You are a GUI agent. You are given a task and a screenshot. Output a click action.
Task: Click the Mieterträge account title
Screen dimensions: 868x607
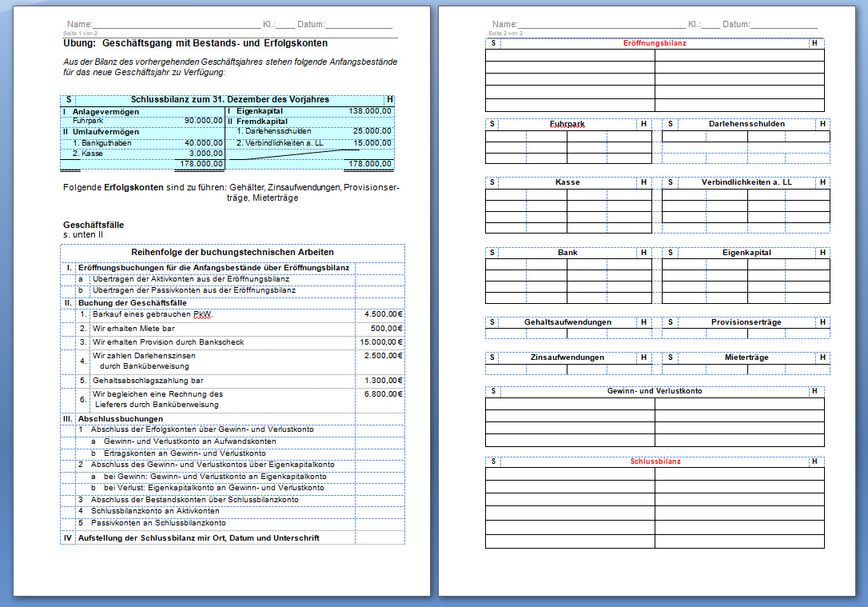746,357
